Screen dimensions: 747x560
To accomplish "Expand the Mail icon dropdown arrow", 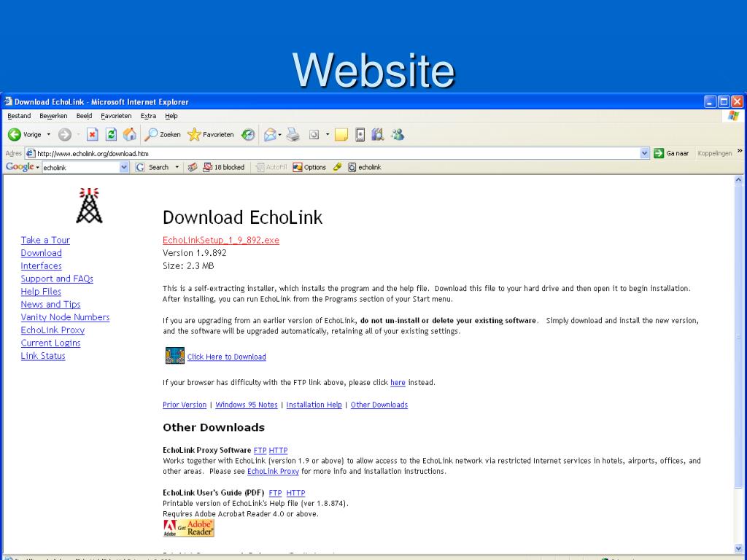I will click(279, 135).
